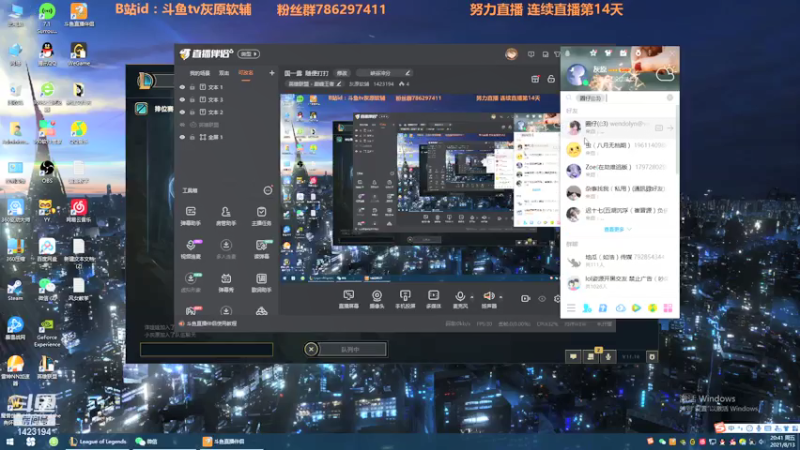Select layer row 文本 2
Image resolution: width=800 pixels, height=450 pixels.
(x=225, y=112)
